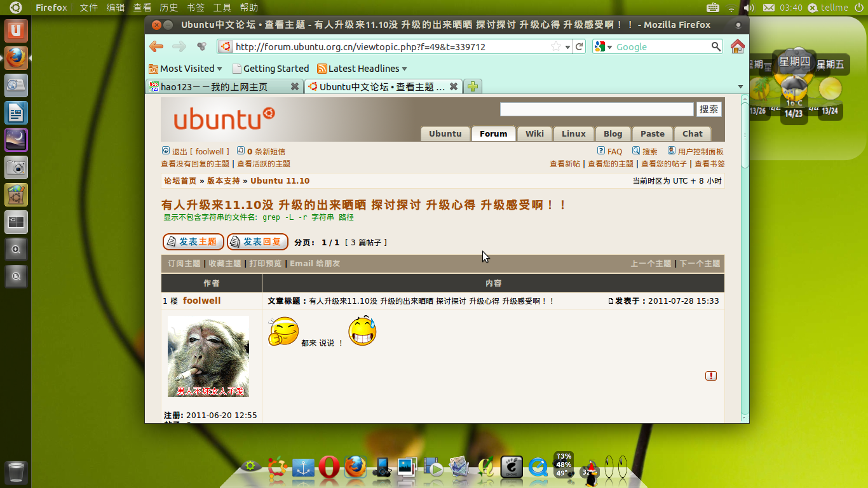The height and width of the screenshot is (488, 868).
Task: Open the photo viewer icon in dock
Action: [x=407, y=468]
